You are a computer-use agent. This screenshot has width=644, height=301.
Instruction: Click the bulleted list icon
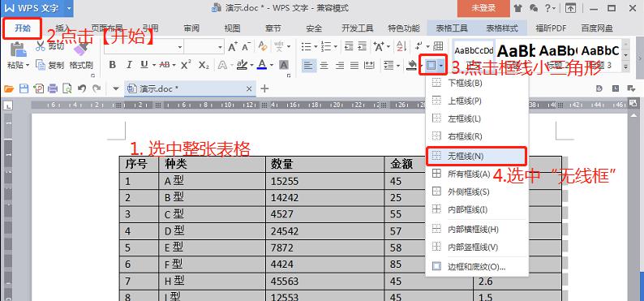click(307, 46)
